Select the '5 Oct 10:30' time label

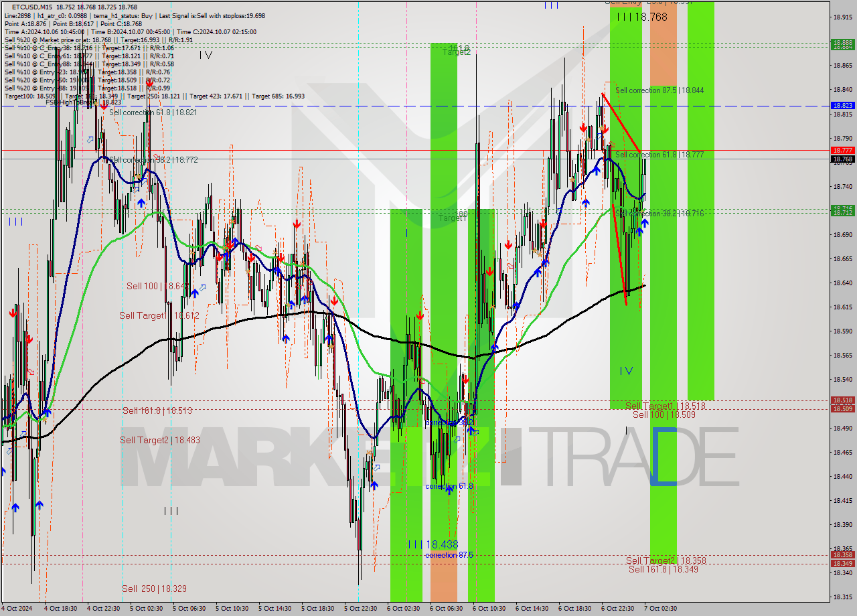click(232, 609)
